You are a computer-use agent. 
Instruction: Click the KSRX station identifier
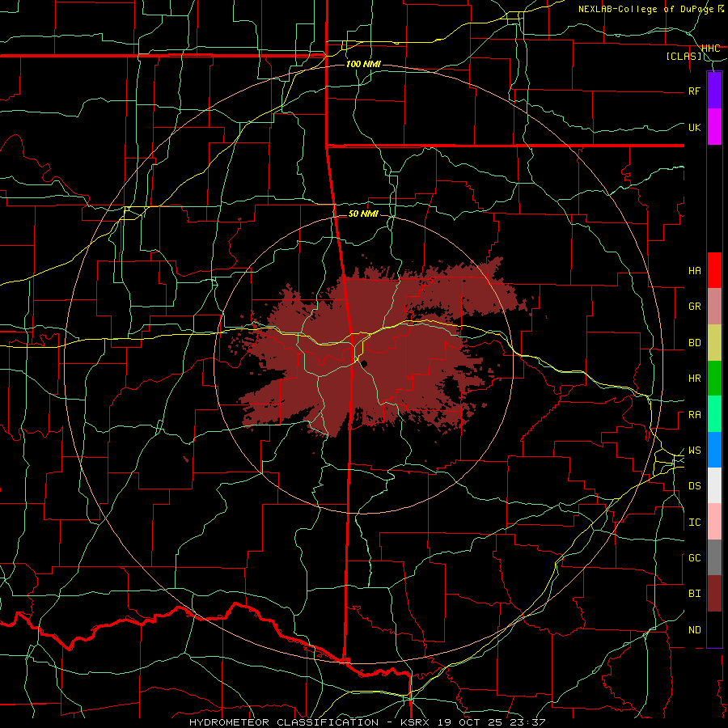[417, 722]
